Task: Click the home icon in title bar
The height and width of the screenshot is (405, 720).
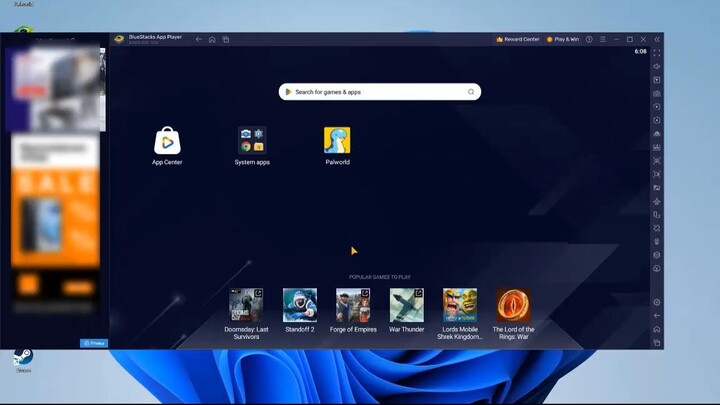Action: pyautogui.click(x=212, y=39)
